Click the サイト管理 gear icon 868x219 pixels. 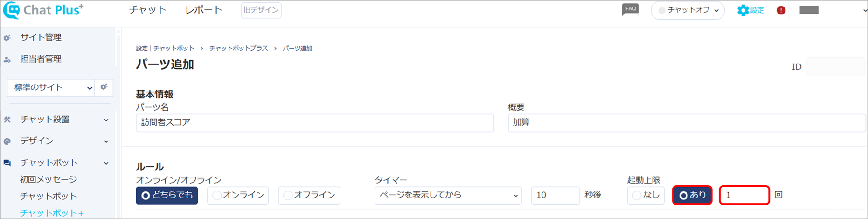click(x=7, y=38)
